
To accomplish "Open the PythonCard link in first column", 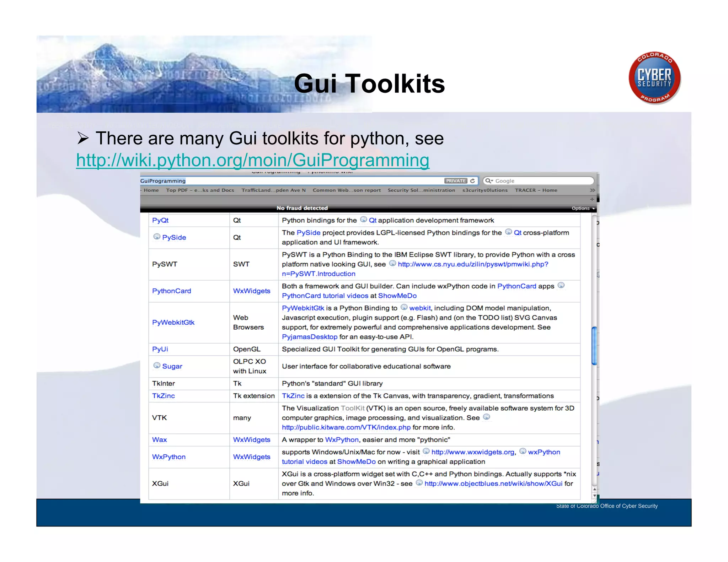I will coord(172,291).
